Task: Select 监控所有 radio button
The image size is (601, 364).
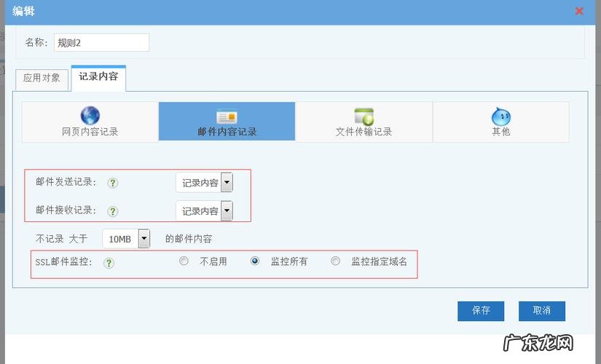Action: tap(255, 261)
